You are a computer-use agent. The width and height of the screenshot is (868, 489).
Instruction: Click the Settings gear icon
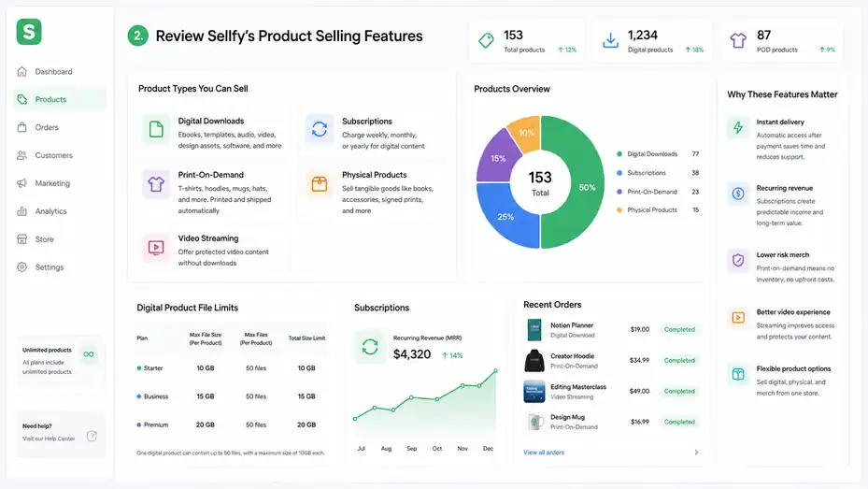(x=22, y=266)
